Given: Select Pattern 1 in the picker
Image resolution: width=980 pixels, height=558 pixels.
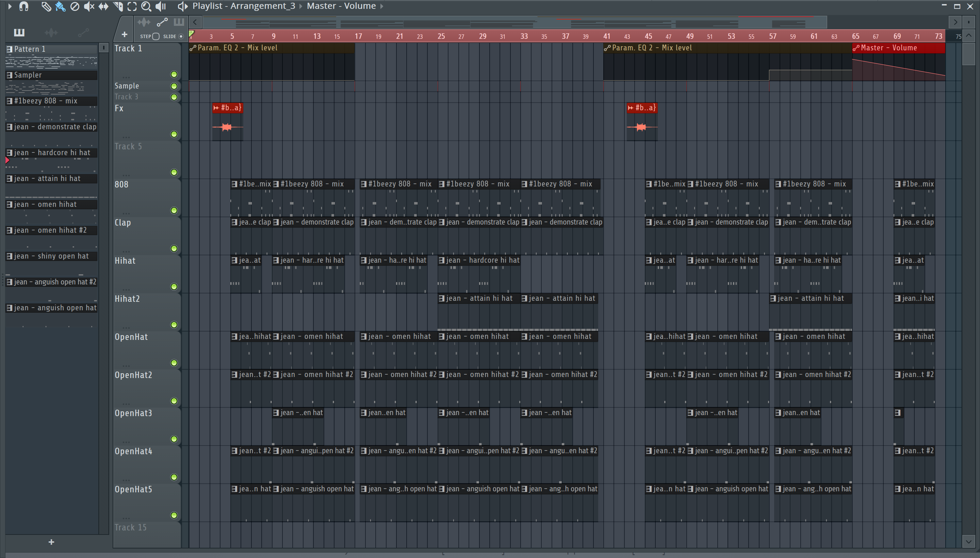Looking at the screenshot, I should click(x=51, y=49).
